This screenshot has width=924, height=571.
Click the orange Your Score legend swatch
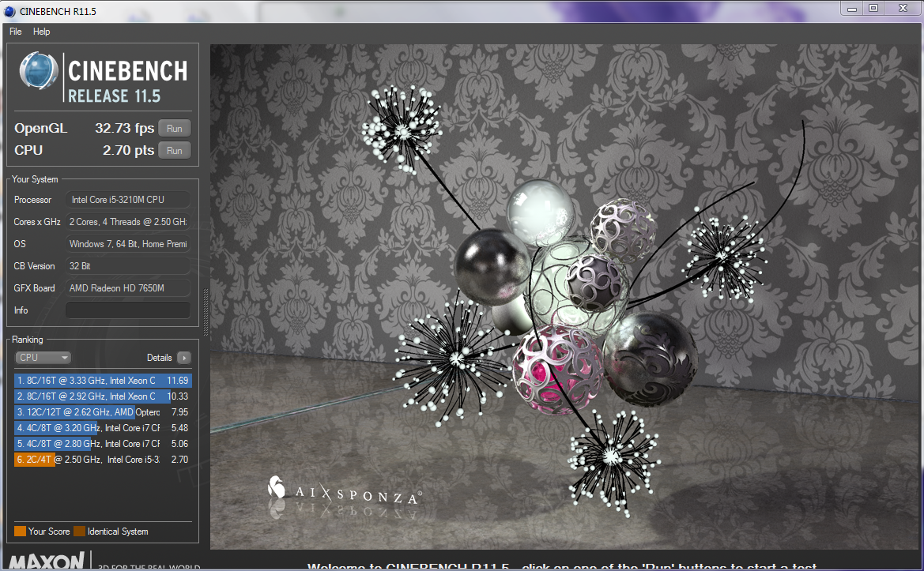tap(20, 531)
